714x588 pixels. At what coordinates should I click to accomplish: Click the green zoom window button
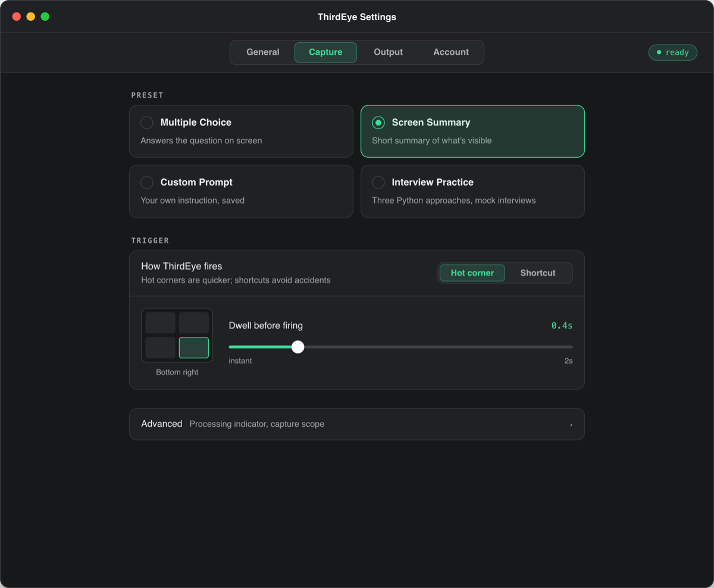[45, 17]
